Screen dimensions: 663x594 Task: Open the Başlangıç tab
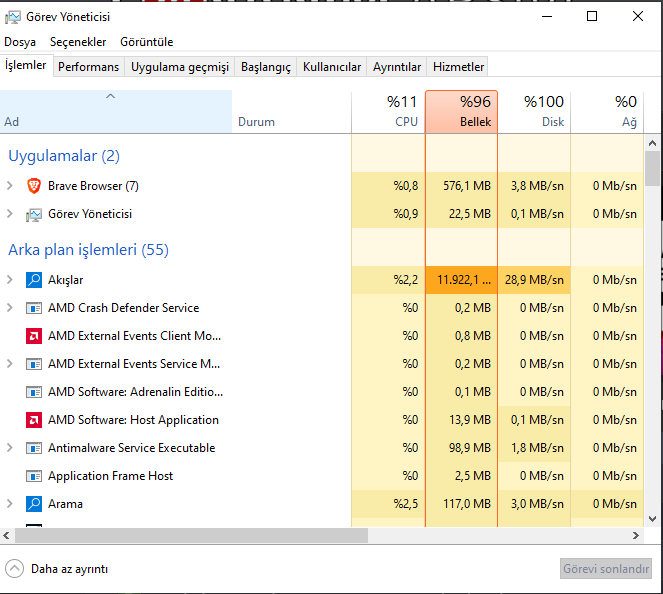[x=266, y=67]
